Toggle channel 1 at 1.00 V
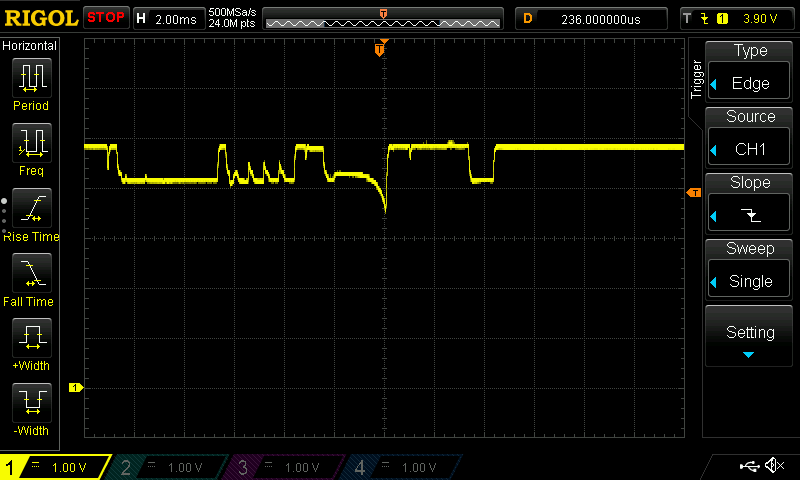The image size is (800, 480). [x=55, y=467]
